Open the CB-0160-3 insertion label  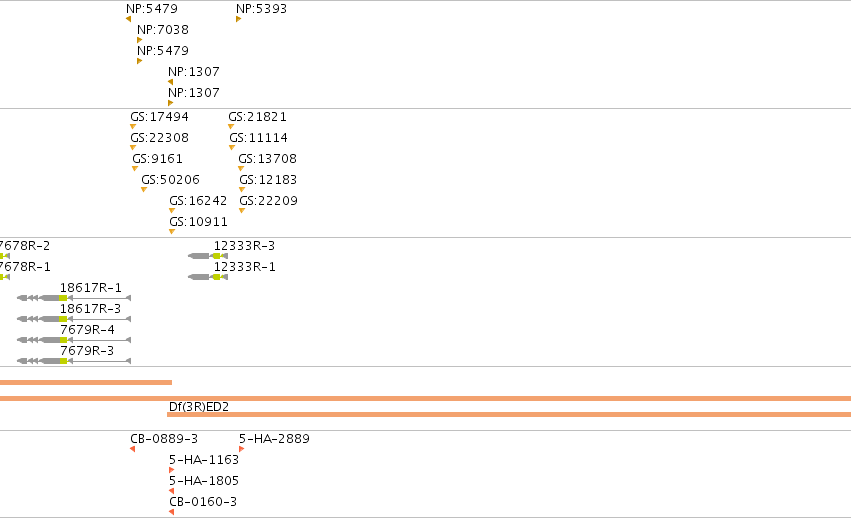point(203,502)
